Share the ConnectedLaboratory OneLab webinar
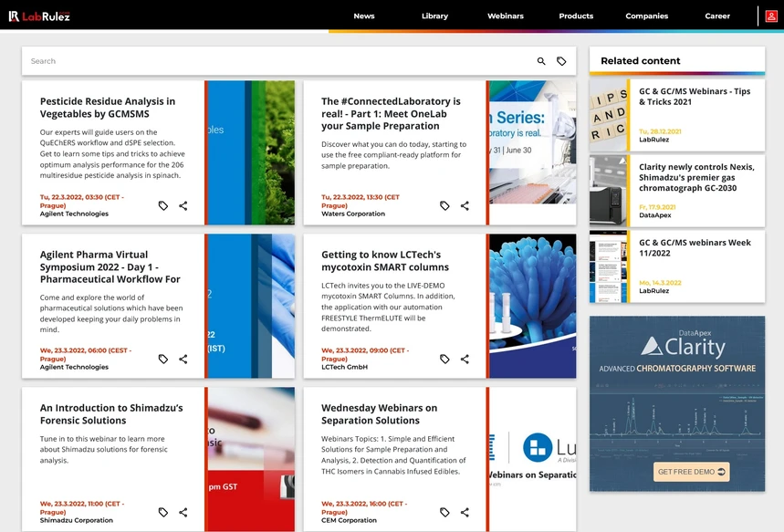The image size is (784, 532). coord(465,205)
